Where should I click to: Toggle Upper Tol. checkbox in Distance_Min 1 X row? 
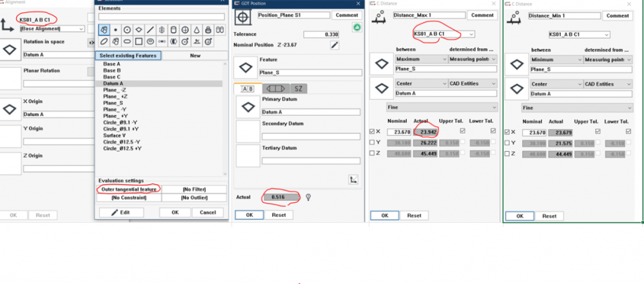coord(598,131)
